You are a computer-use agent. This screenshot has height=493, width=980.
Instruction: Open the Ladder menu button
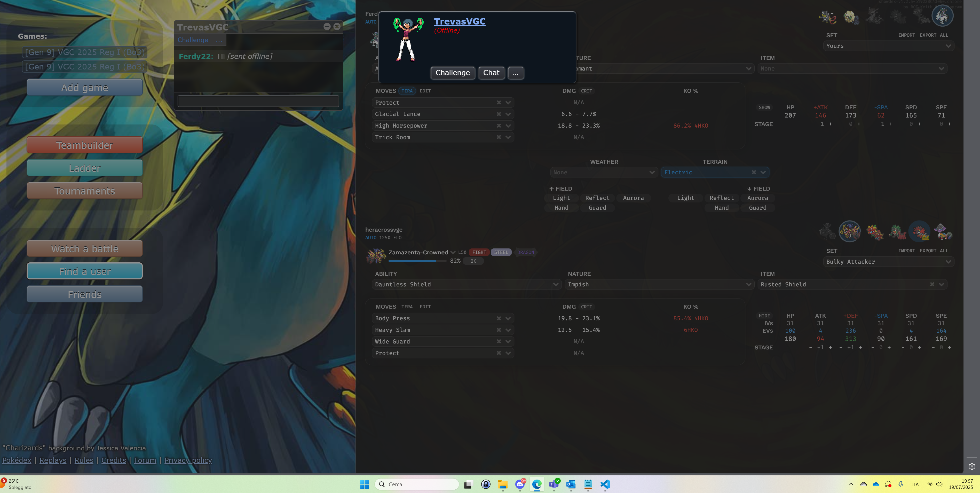[84, 168]
